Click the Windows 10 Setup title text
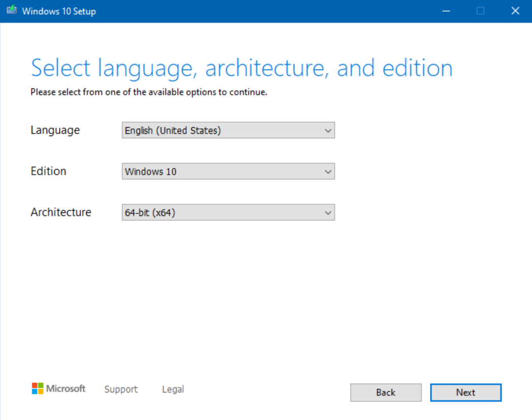The height and width of the screenshot is (420, 532). [x=59, y=11]
